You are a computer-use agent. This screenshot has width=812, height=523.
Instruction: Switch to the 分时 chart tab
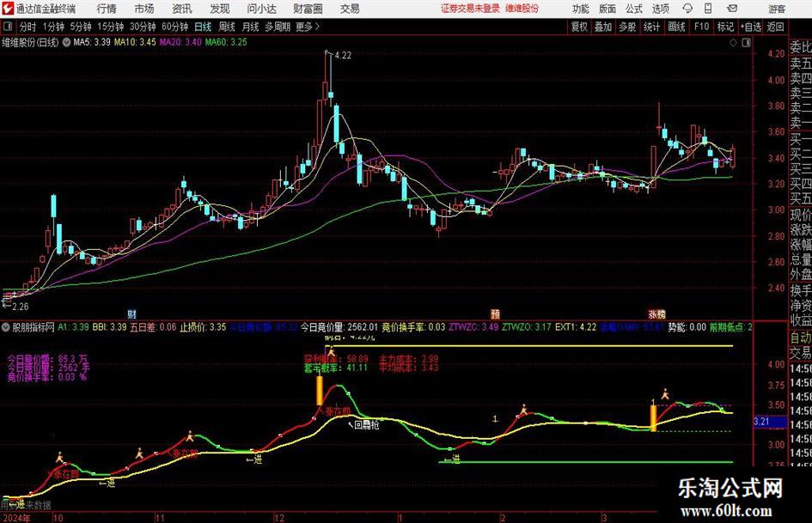pos(27,27)
